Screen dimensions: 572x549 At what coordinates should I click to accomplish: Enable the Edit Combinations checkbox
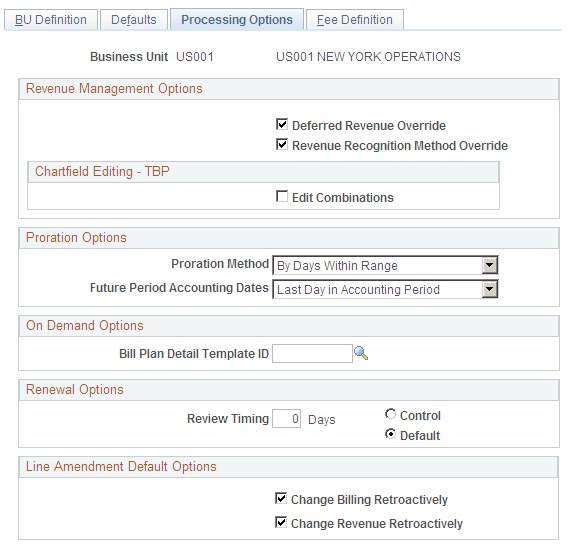[282, 196]
